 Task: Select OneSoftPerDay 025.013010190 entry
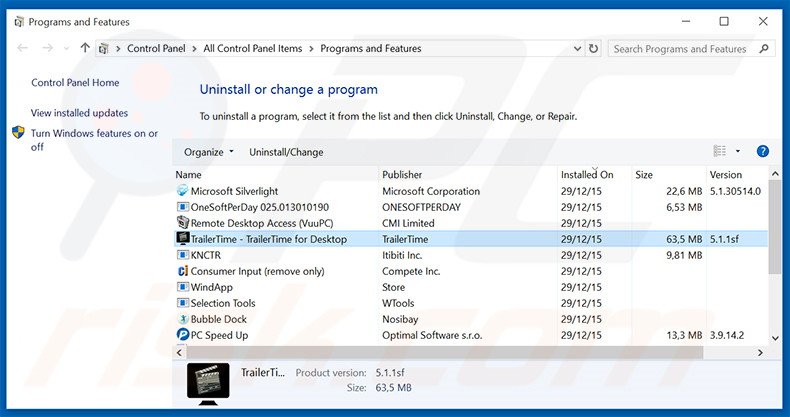coord(259,207)
